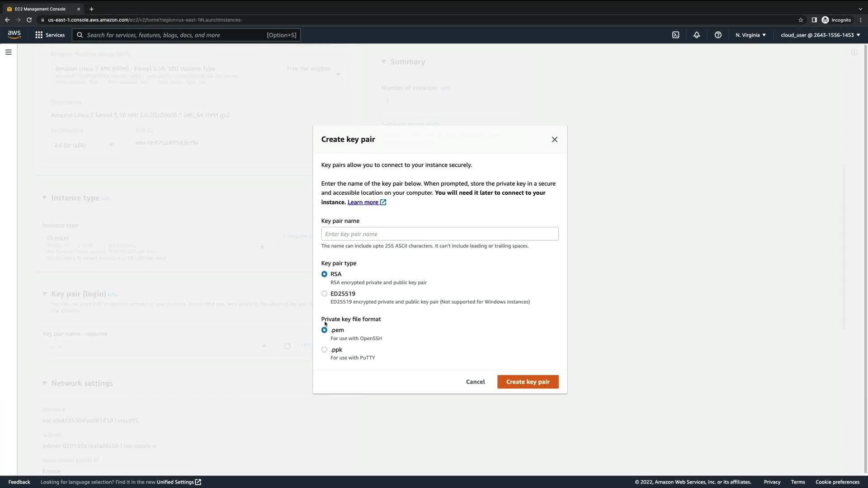Open AWS CloudShell icon in header
Viewport: 868px width, 488px height.
tap(675, 35)
